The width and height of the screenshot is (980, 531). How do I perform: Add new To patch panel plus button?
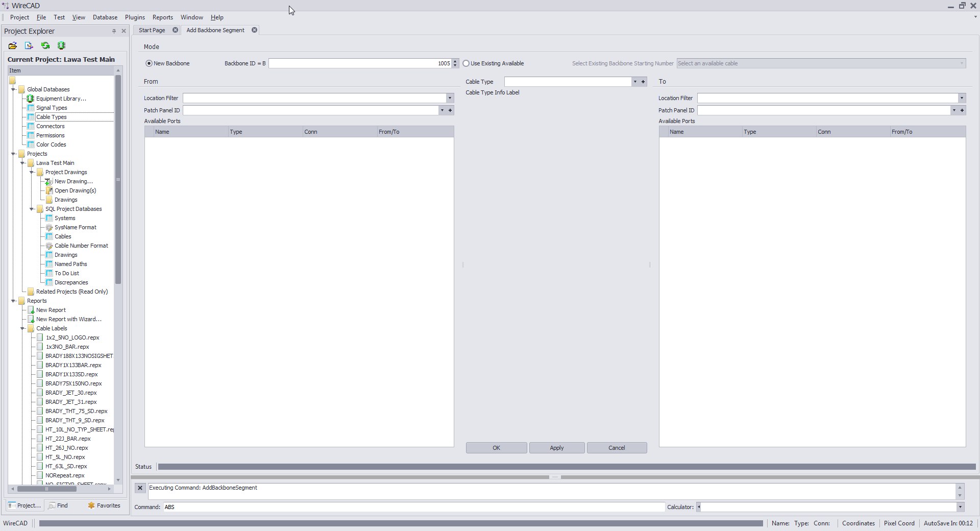click(962, 110)
